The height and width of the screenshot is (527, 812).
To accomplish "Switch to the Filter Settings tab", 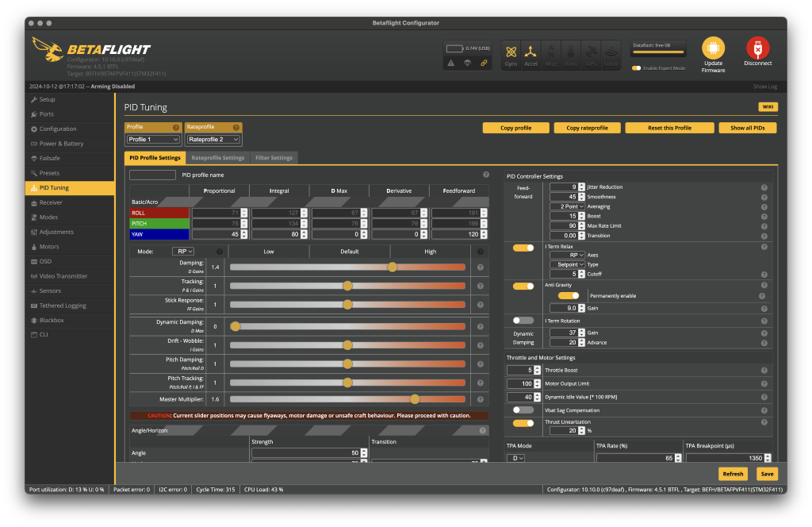I will pyautogui.click(x=274, y=158).
